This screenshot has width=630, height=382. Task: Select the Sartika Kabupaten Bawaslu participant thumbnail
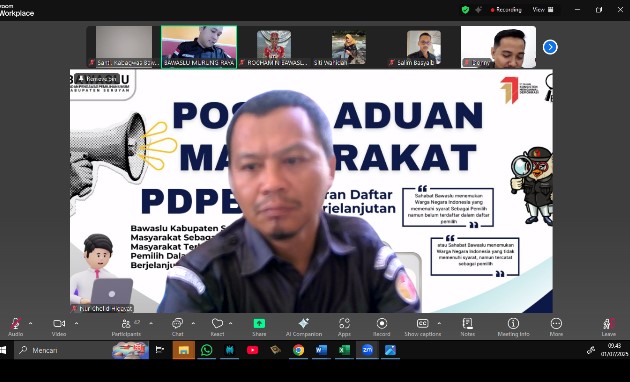tap(124, 47)
